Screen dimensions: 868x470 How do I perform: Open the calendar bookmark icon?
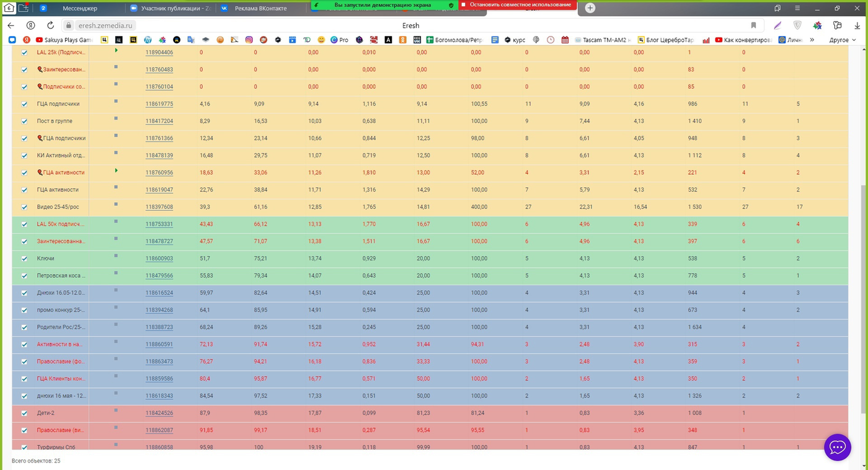tap(565, 40)
